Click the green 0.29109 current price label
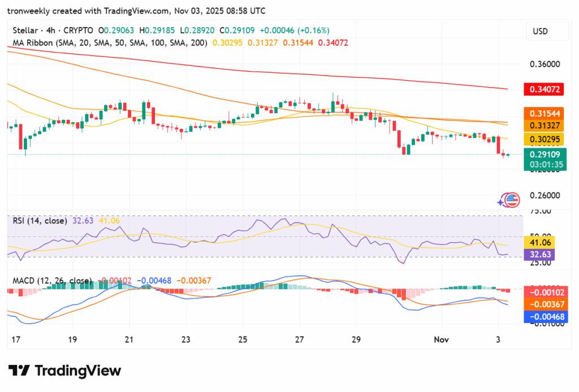The height and width of the screenshot is (392, 579). pos(546,154)
